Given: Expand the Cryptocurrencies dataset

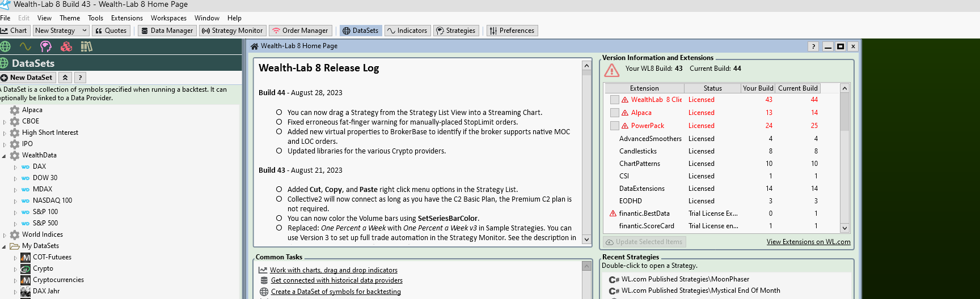Looking at the screenshot, I should click(x=15, y=280).
